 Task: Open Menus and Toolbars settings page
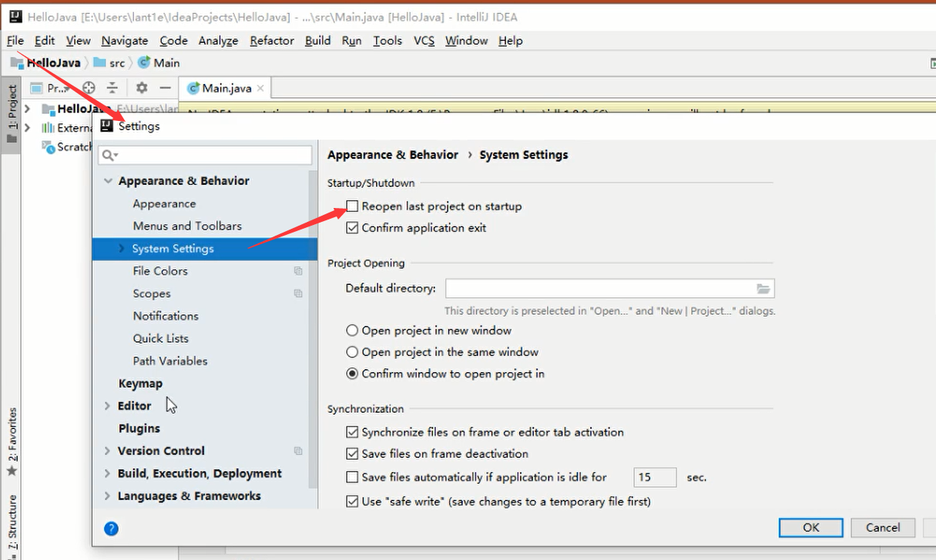click(x=187, y=226)
